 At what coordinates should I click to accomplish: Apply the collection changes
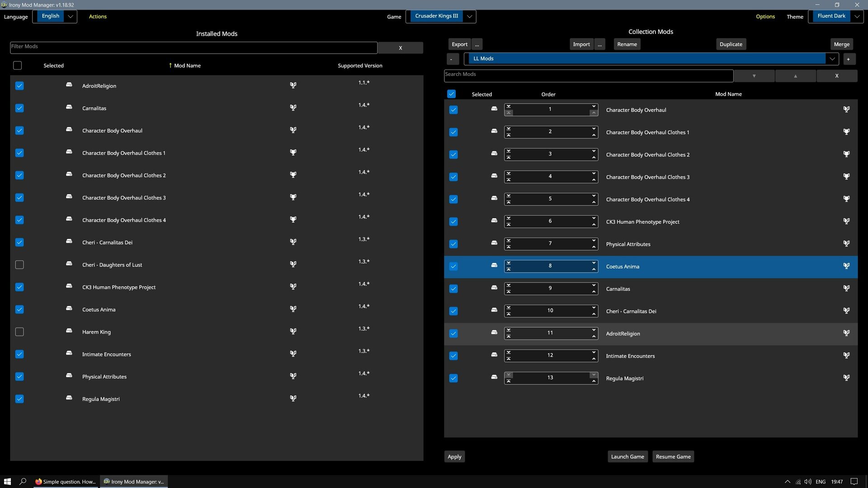(454, 457)
